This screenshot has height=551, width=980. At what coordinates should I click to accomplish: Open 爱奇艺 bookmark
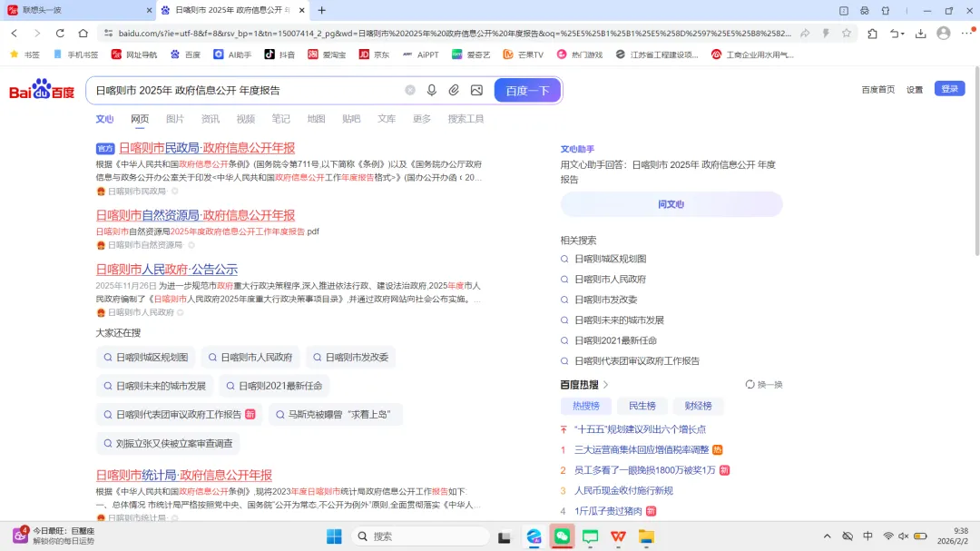(471, 54)
